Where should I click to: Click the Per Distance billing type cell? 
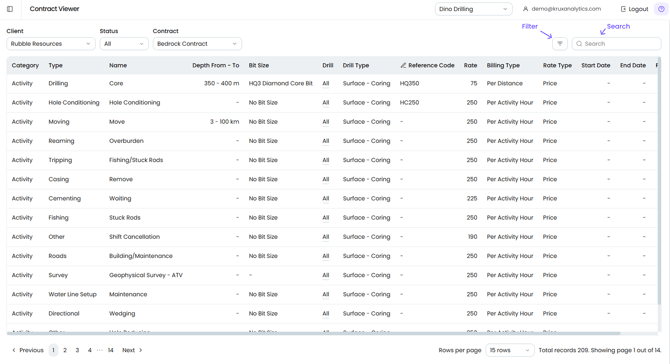505,83
